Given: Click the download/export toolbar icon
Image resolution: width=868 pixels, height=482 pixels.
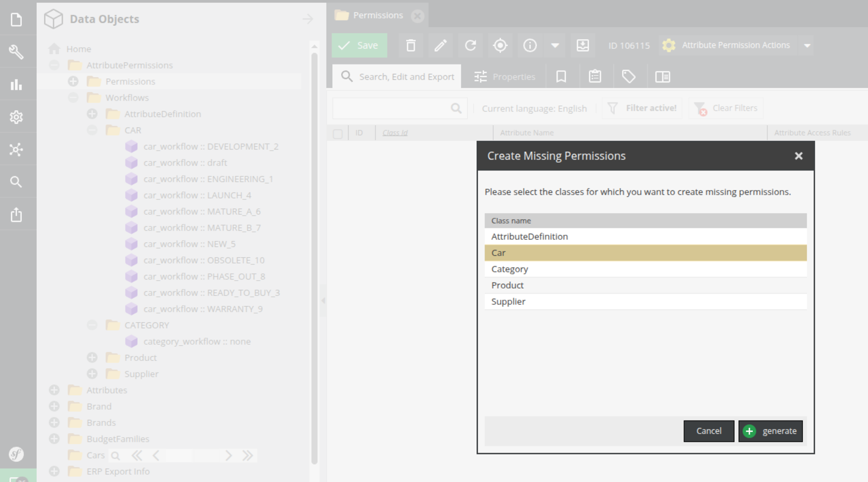Looking at the screenshot, I should [583, 45].
